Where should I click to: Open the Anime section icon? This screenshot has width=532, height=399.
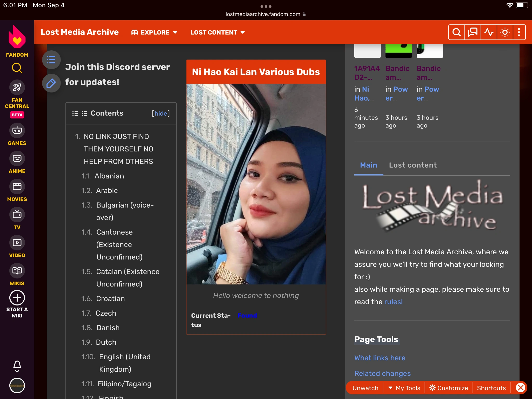pos(17,158)
